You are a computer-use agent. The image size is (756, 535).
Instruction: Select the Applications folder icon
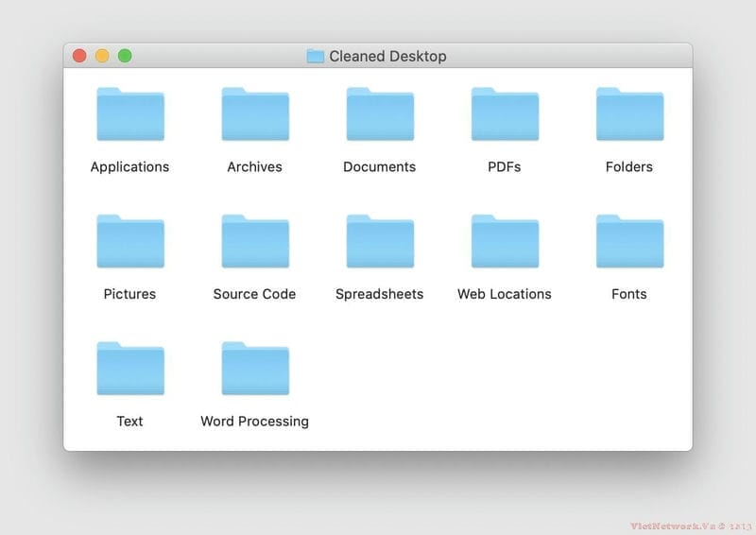click(x=130, y=115)
